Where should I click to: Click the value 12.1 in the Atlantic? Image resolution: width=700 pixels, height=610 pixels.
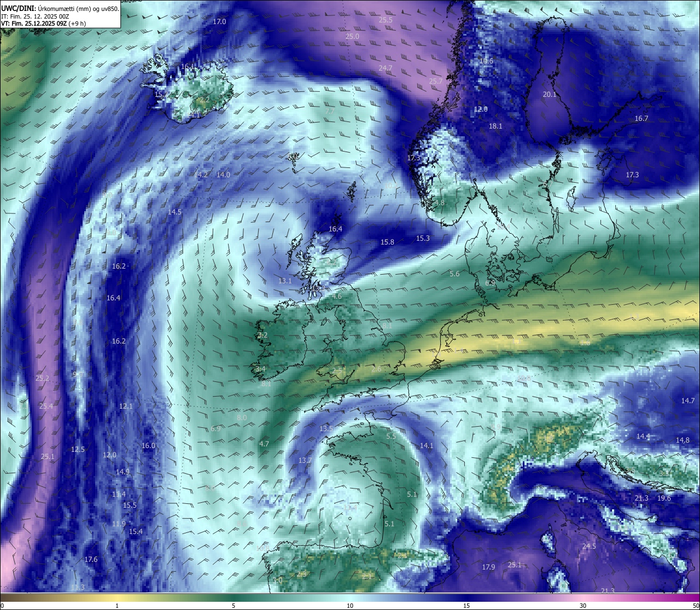tap(126, 406)
